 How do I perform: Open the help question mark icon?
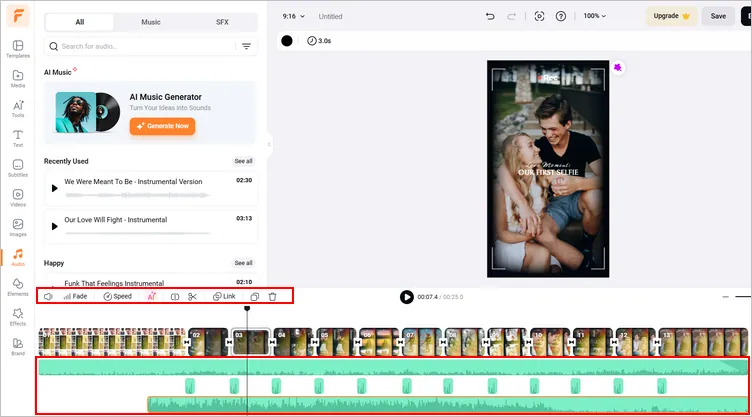coord(561,16)
